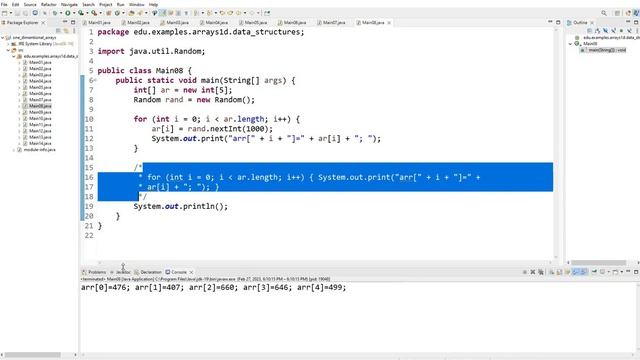This screenshot has width=640, height=360.
Task: Open dropdown arrow next to Run button
Action: pyautogui.click(x=73, y=13)
